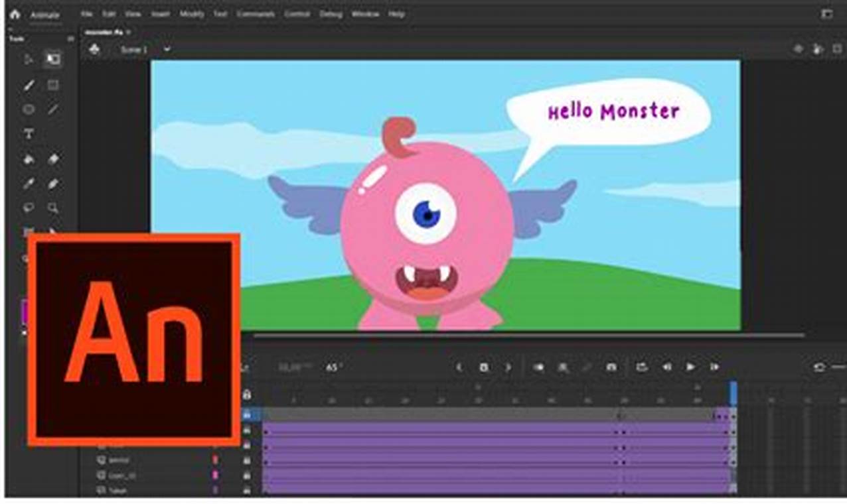Screen dimensions: 847x504
Task: Click the horizontal scrollbar below the stage
Action: (x=528, y=336)
